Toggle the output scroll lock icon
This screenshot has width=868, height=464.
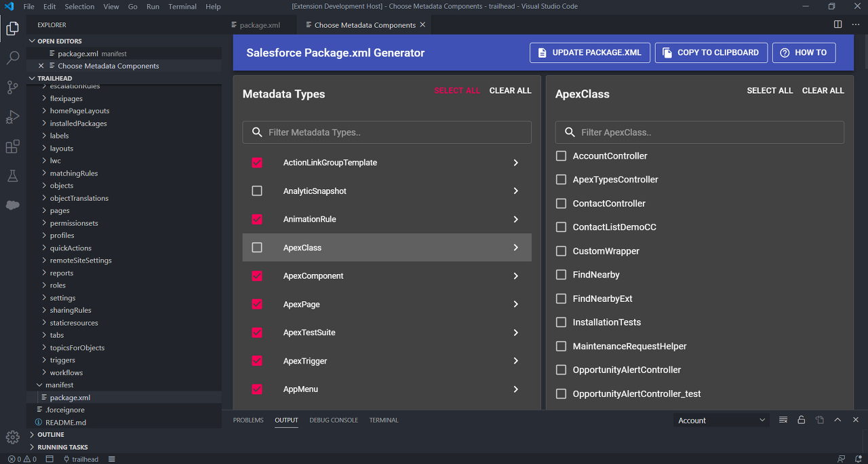[x=801, y=420]
